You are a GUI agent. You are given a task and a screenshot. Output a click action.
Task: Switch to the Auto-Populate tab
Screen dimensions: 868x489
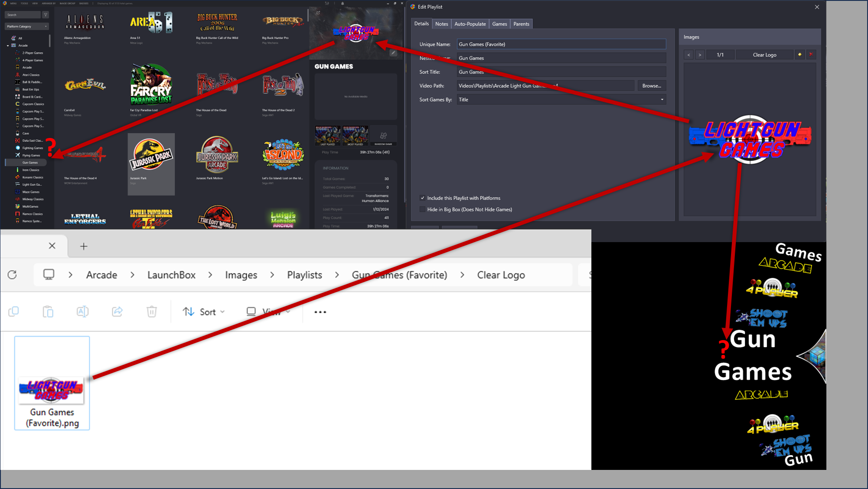470,24
